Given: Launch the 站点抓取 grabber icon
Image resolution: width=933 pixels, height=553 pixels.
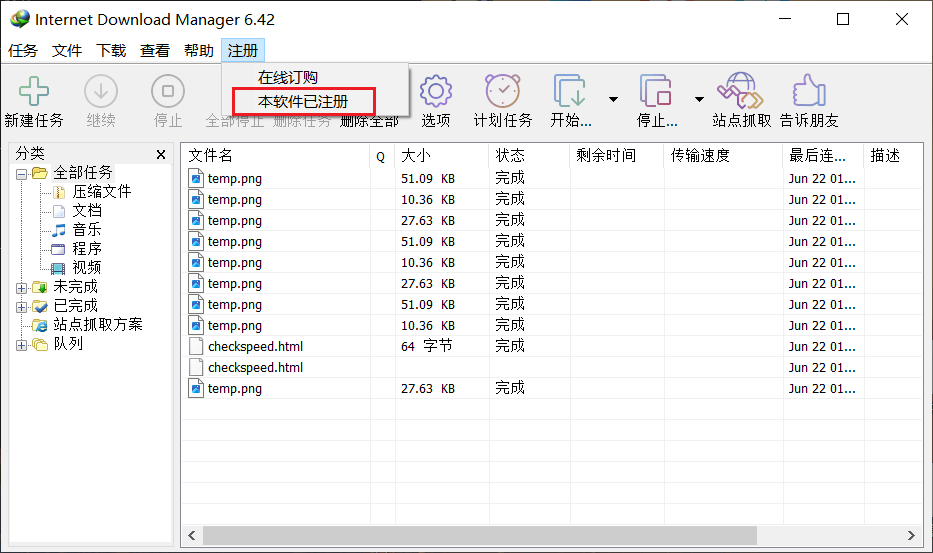Looking at the screenshot, I should (x=741, y=92).
